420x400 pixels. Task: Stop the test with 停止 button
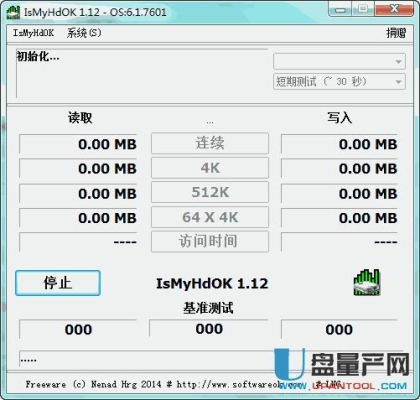58,283
